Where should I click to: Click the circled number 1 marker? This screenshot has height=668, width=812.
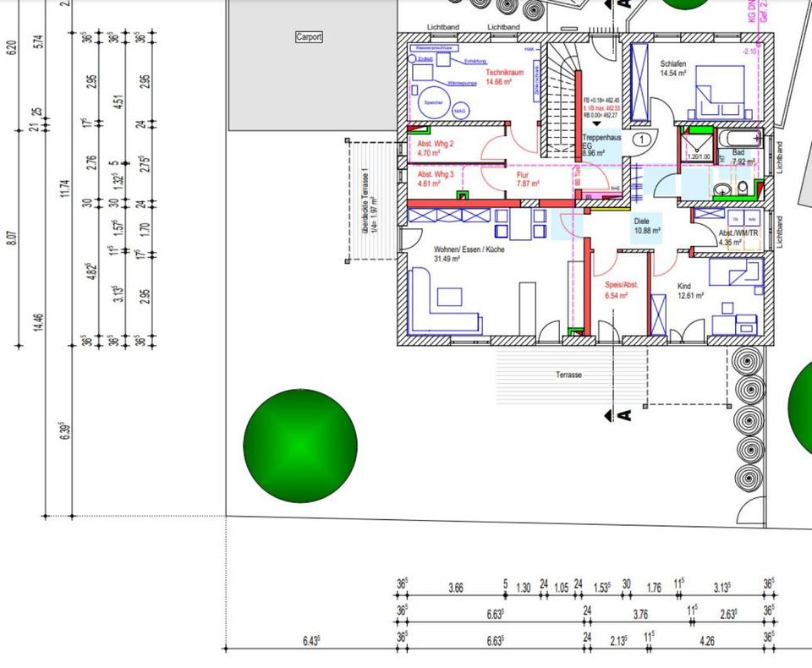(x=642, y=140)
